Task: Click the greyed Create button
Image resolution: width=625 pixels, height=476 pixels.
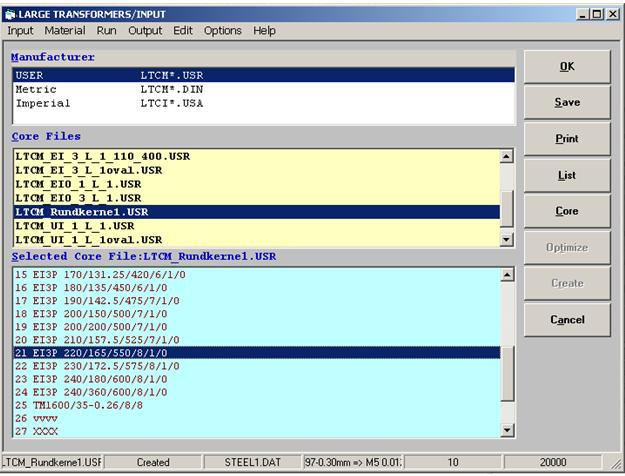Action: tap(567, 283)
